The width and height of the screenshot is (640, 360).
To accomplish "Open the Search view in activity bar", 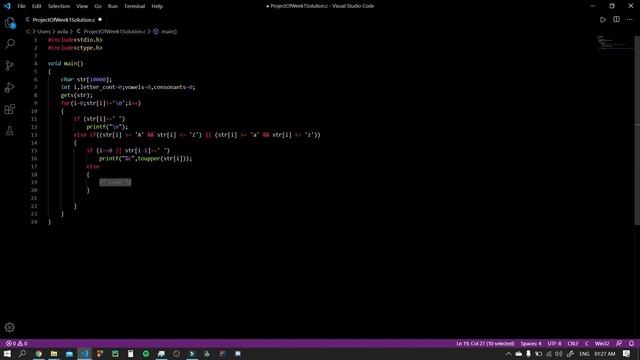I will 10,44.
